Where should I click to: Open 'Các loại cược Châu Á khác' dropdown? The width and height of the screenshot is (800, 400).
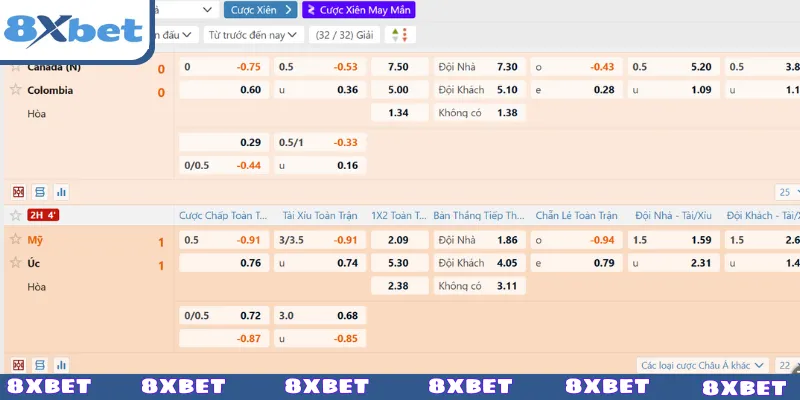(x=703, y=366)
